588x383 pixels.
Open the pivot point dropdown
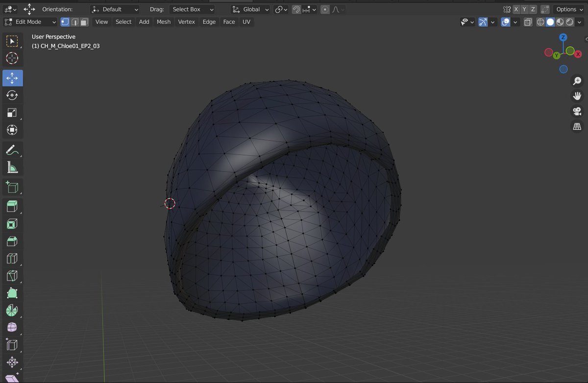[281, 9]
